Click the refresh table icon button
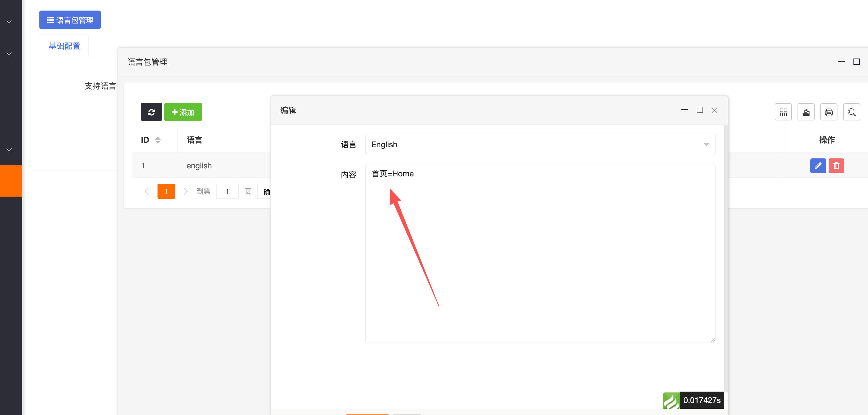The image size is (868, 415). [151, 112]
